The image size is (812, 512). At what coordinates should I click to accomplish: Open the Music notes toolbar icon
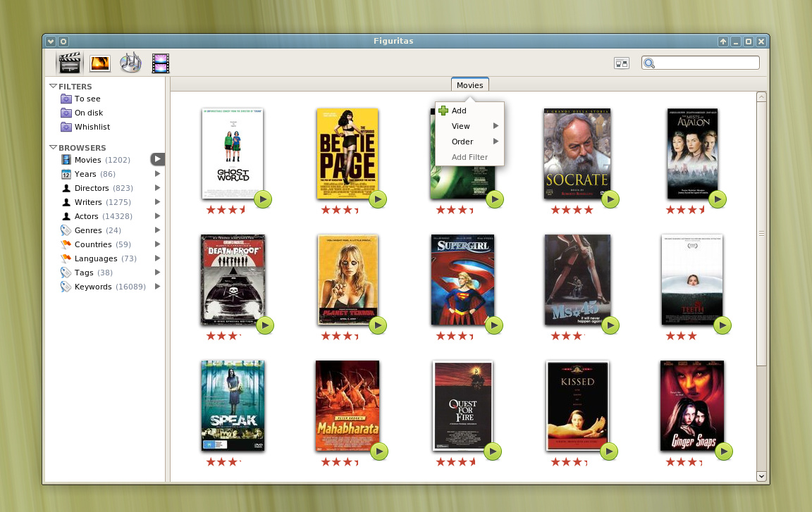pos(130,63)
